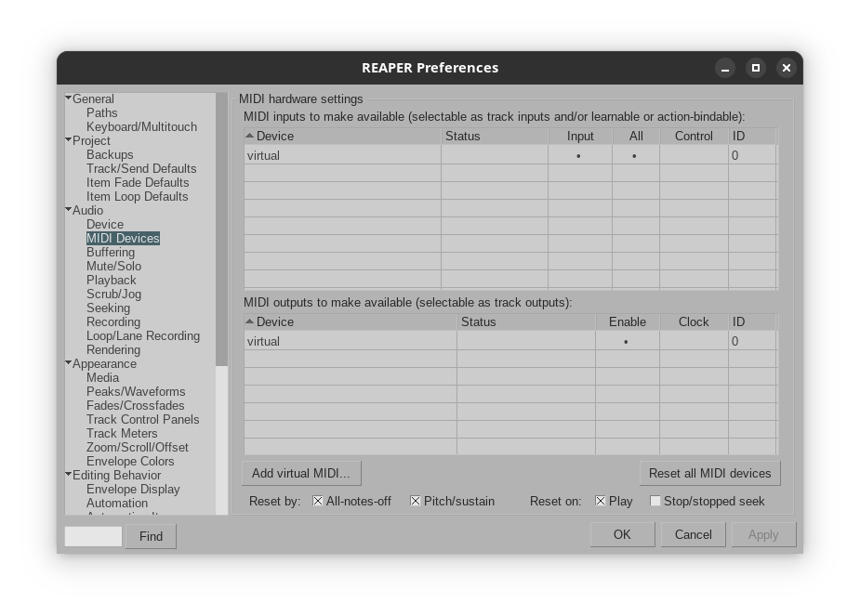Click the Find button
860x616 pixels.
151,536
